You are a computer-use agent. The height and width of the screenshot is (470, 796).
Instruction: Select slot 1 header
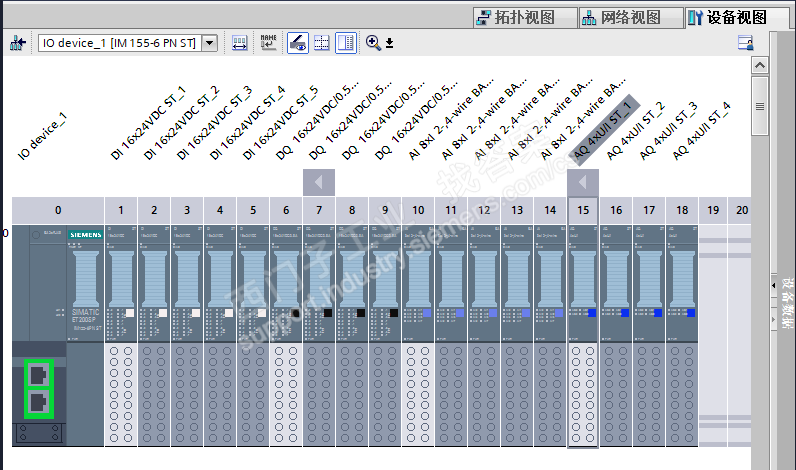[x=121, y=210]
